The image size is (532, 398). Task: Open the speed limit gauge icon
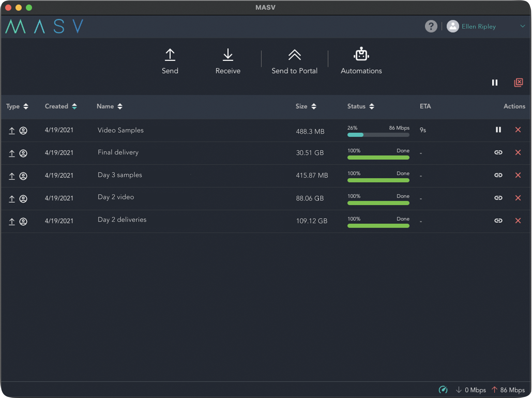coord(443,390)
